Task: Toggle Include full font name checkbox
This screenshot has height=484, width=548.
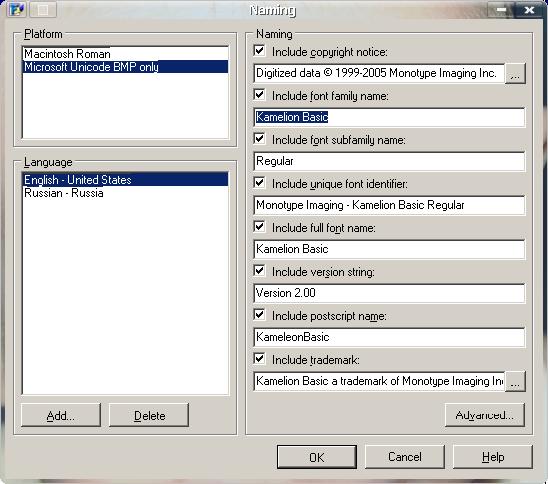Action: [x=260, y=227]
